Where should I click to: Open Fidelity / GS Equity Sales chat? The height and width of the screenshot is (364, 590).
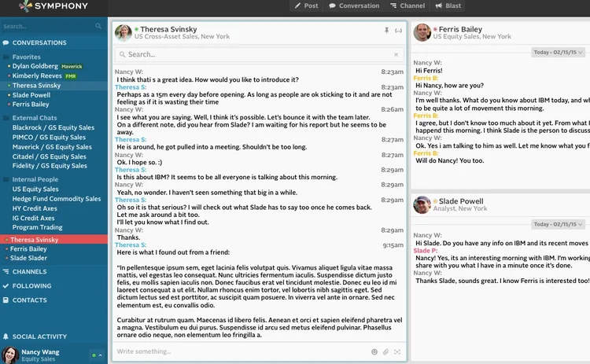(x=50, y=166)
